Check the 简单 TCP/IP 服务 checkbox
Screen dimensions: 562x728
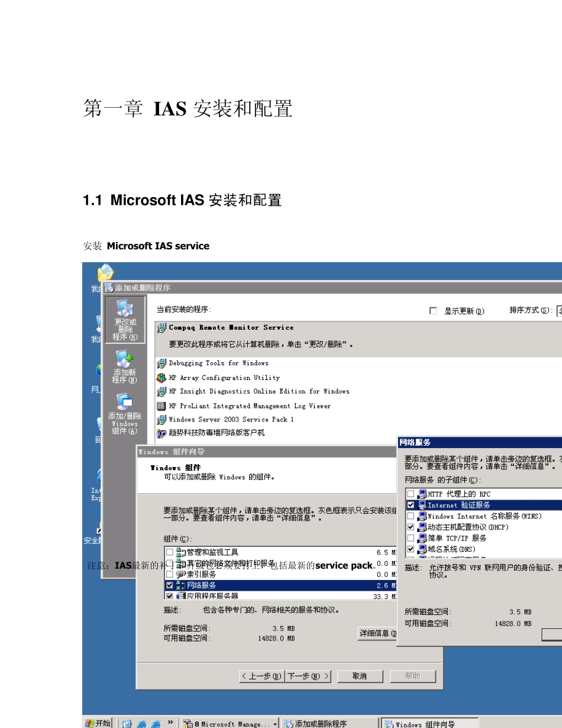pyautogui.click(x=411, y=538)
